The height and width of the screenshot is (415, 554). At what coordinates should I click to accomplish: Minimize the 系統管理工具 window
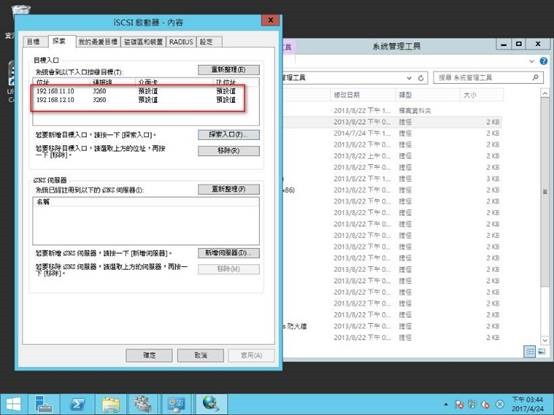click(x=504, y=44)
